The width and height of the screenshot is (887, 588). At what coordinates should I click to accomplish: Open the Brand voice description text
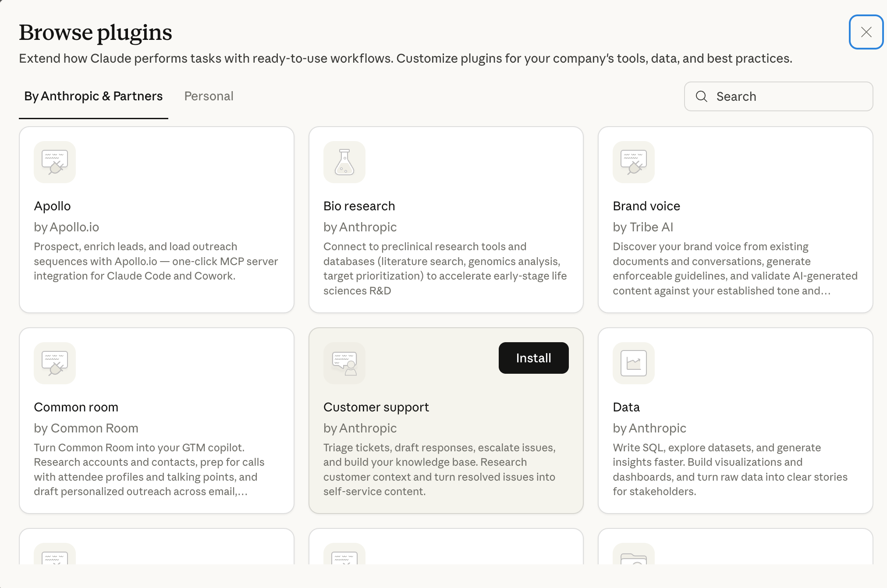734,269
